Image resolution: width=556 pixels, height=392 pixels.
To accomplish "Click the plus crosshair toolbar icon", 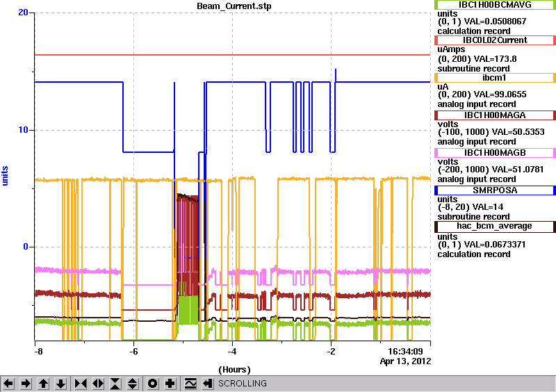I will click(x=170, y=384).
